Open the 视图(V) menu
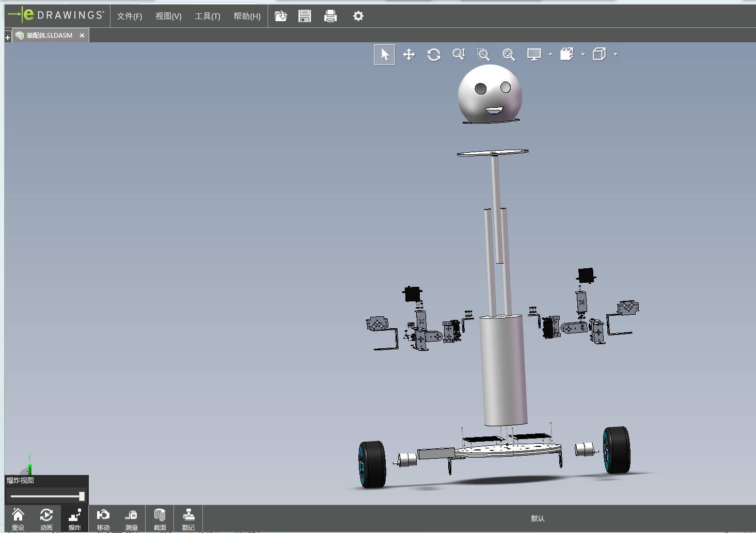 pyautogui.click(x=168, y=16)
